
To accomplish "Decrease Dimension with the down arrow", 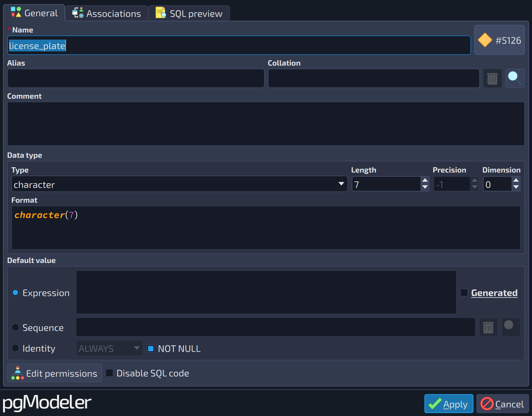I will [x=516, y=187].
